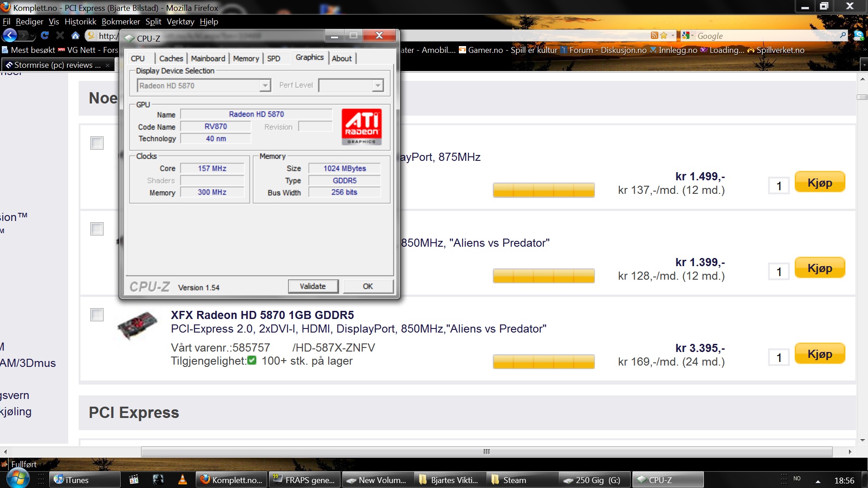Tick checkbox for the kr 1.499 product
Screen dimensions: 868x488
(97, 143)
